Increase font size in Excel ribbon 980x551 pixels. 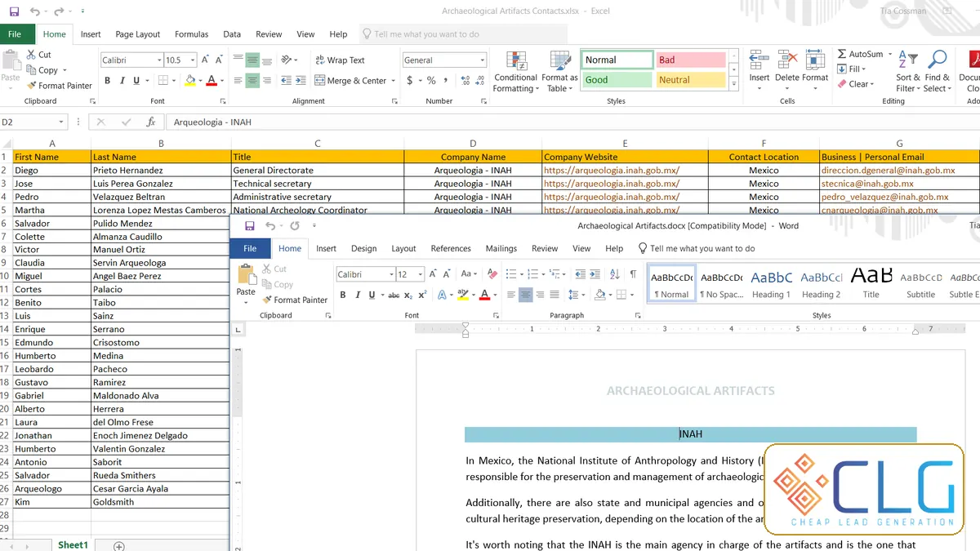(x=207, y=60)
